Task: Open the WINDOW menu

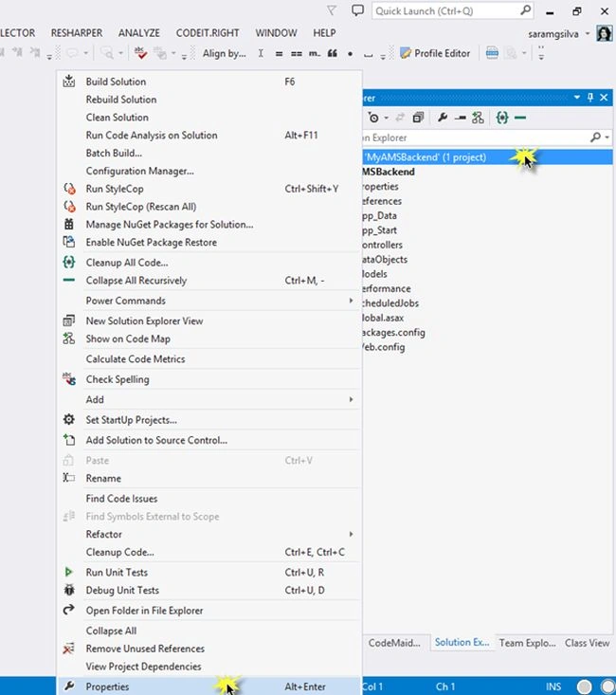Action: point(276,33)
